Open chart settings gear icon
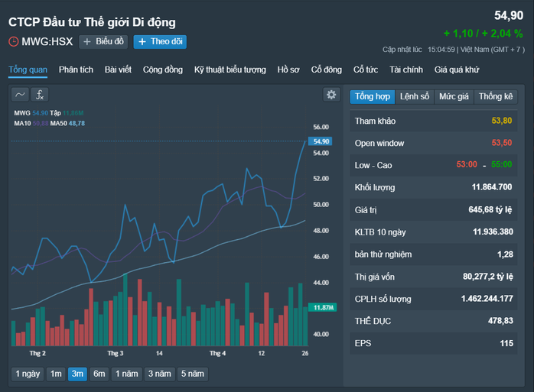The width and height of the screenshot is (534, 392). [331, 94]
